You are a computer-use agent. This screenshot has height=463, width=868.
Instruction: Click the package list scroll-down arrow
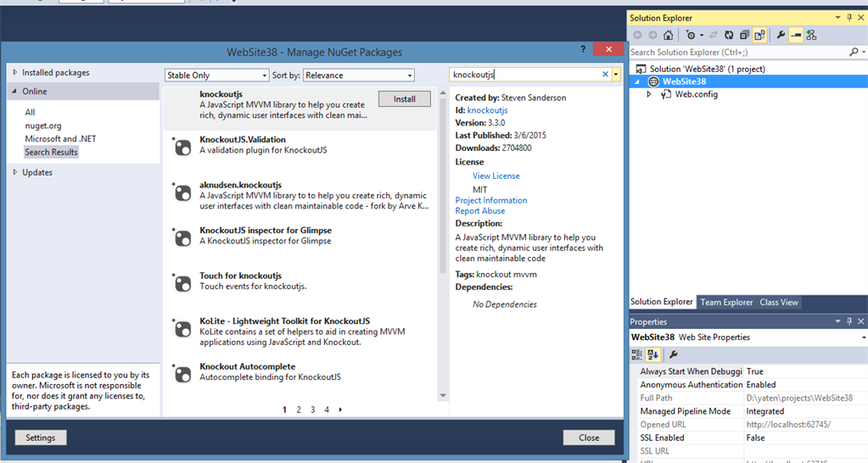click(x=443, y=395)
